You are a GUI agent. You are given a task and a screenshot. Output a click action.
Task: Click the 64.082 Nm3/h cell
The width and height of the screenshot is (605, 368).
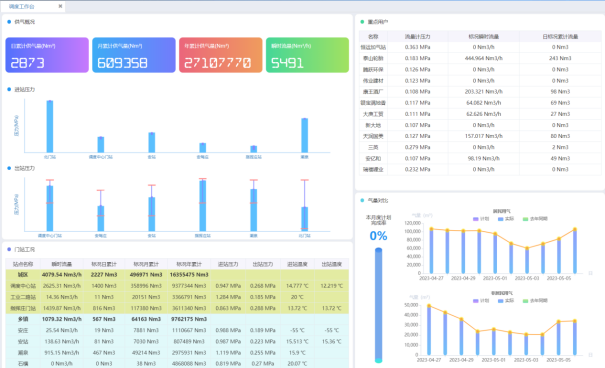click(x=483, y=103)
